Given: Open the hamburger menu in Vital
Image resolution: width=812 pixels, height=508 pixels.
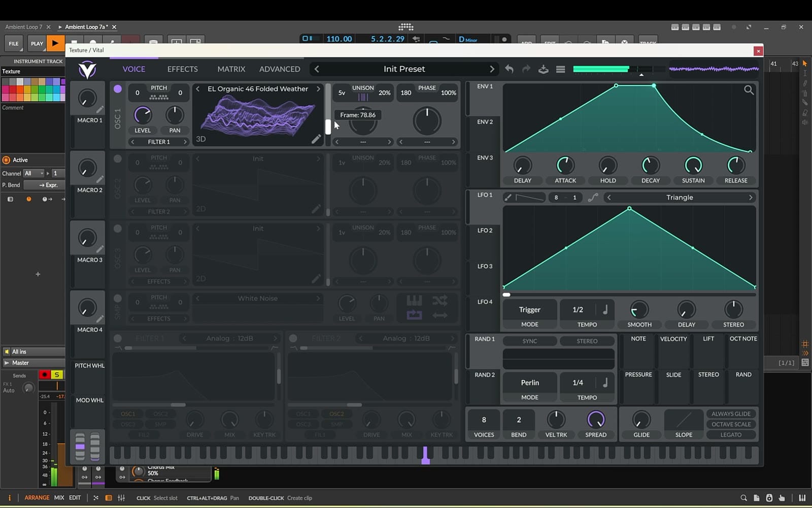Looking at the screenshot, I should click(x=560, y=69).
